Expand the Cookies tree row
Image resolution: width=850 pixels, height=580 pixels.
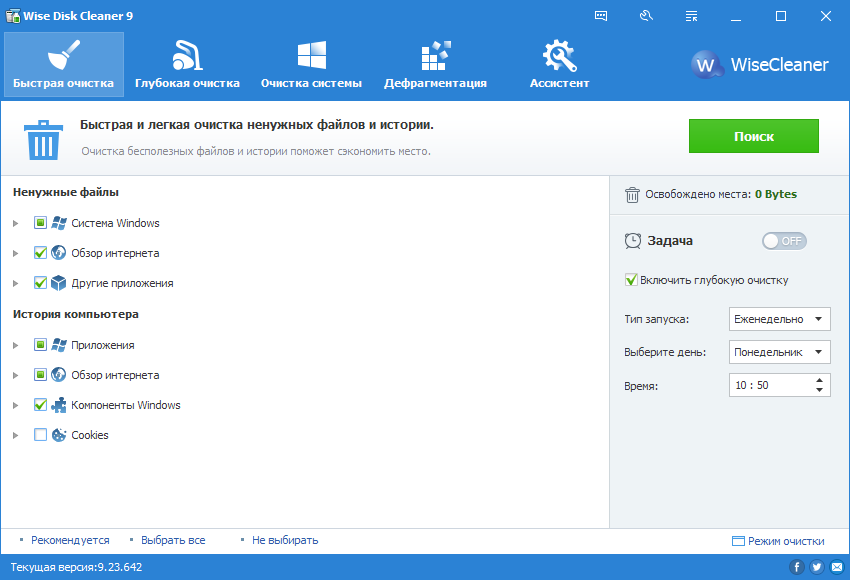coord(16,435)
